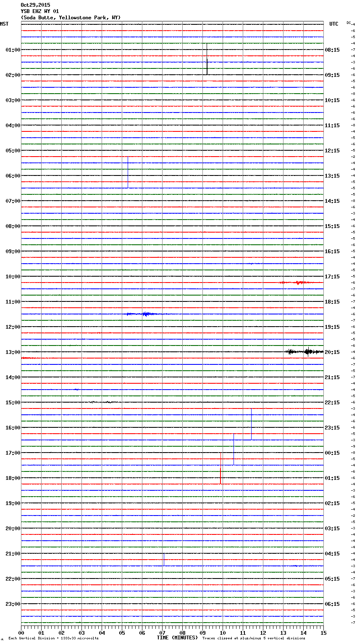Select the 23:00 MST row label
This screenshot has height=644, width=357.
[x=13, y=604]
